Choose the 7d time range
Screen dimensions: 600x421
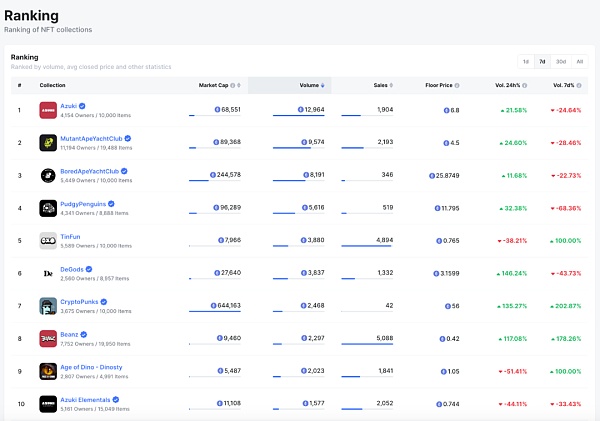tap(543, 61)
